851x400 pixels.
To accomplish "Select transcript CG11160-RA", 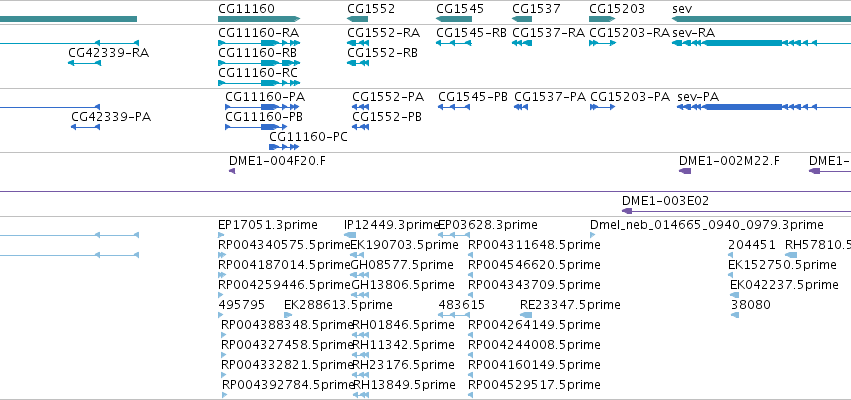I will 259,43.
